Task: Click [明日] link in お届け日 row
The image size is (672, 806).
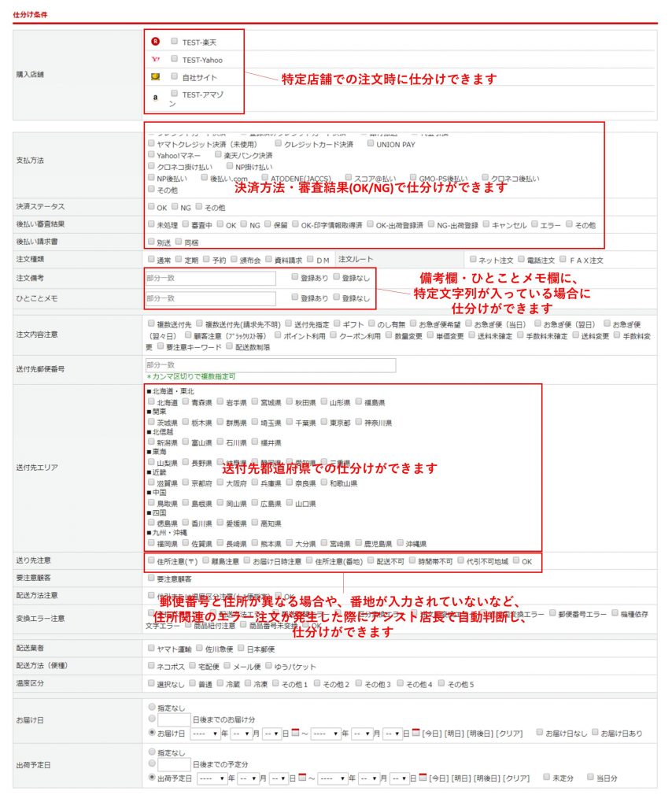Action: tap(454, 734)
